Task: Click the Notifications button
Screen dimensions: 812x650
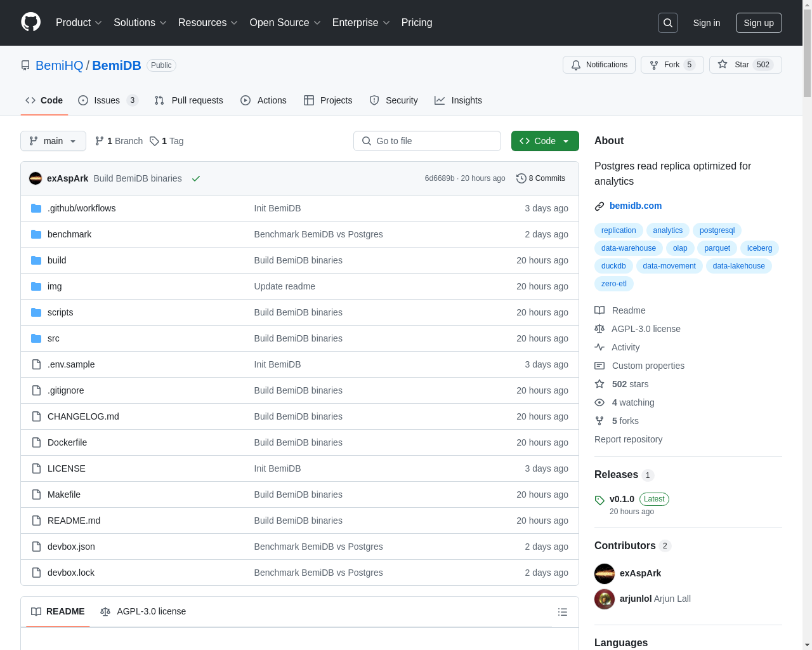Action: pyautogui.click(x=599, y=65)
